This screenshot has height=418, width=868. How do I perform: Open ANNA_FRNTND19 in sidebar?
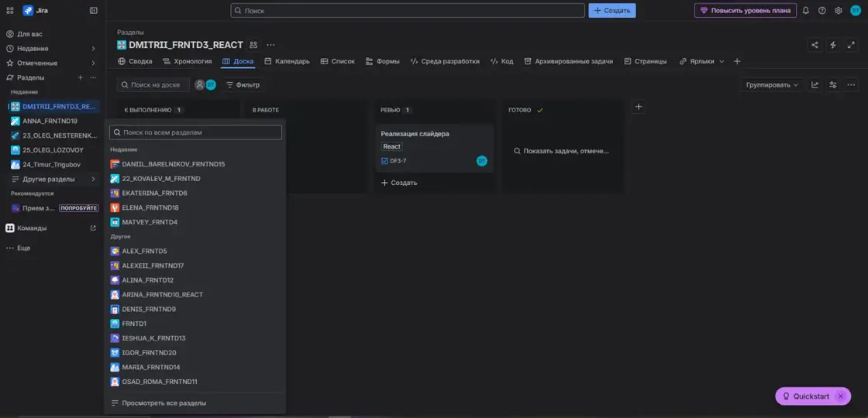[x=53, y=121]
